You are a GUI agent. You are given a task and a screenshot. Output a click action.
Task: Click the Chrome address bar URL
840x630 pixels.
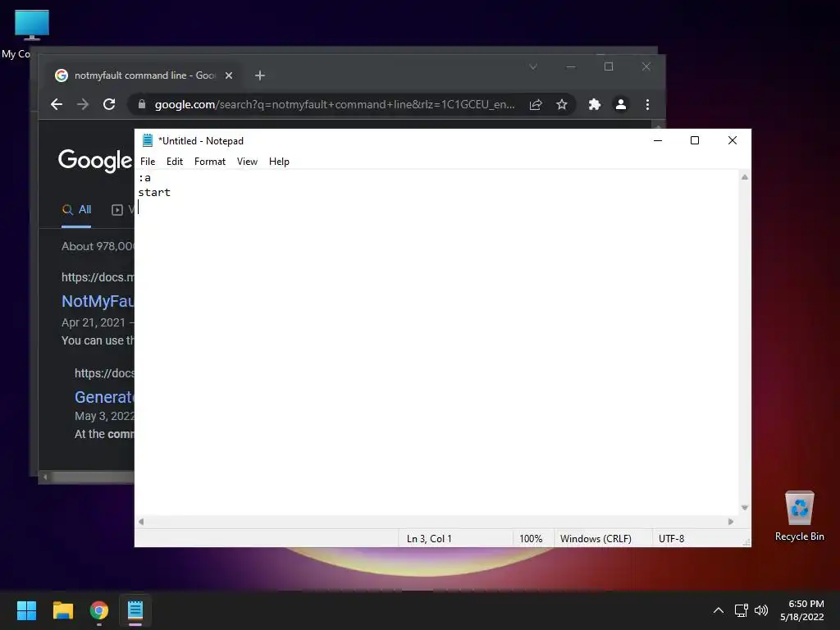pos(335,104)
